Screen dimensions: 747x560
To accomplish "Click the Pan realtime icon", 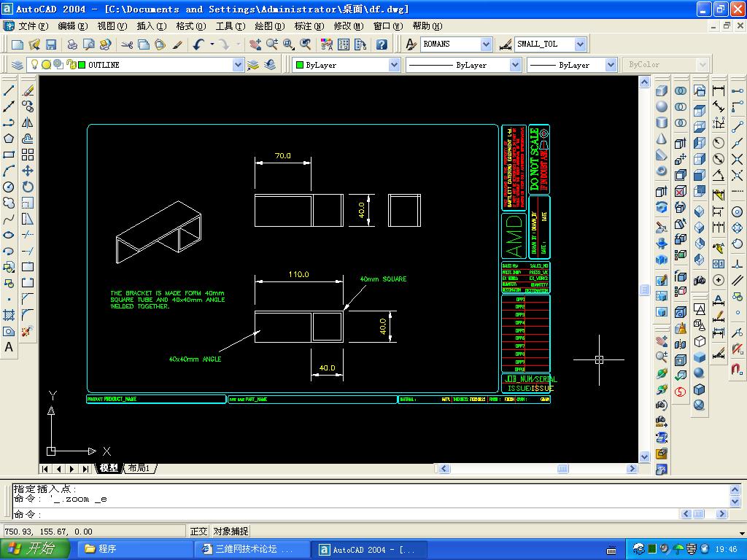I will tap(255, 44).
